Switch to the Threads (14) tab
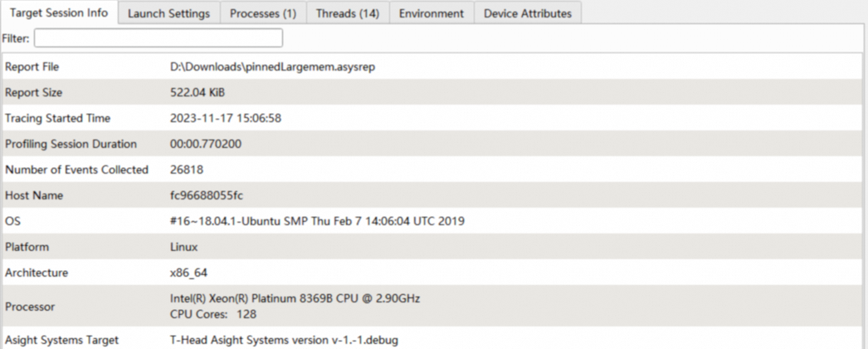Screen dimensions: 868x349 (347, 13)
